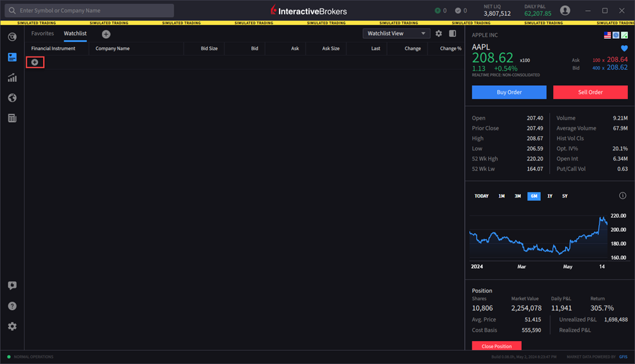Open the sidebar settings gear

[x=12, y=327]
